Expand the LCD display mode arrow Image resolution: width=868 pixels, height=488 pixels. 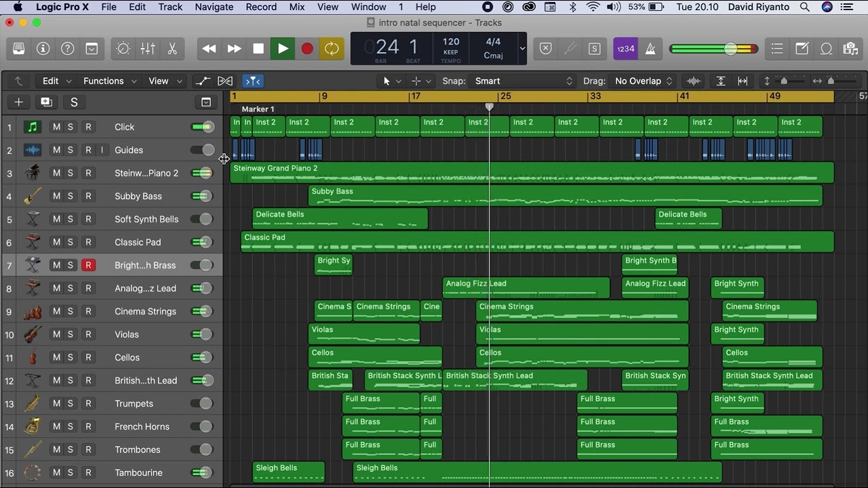point(522,49)
